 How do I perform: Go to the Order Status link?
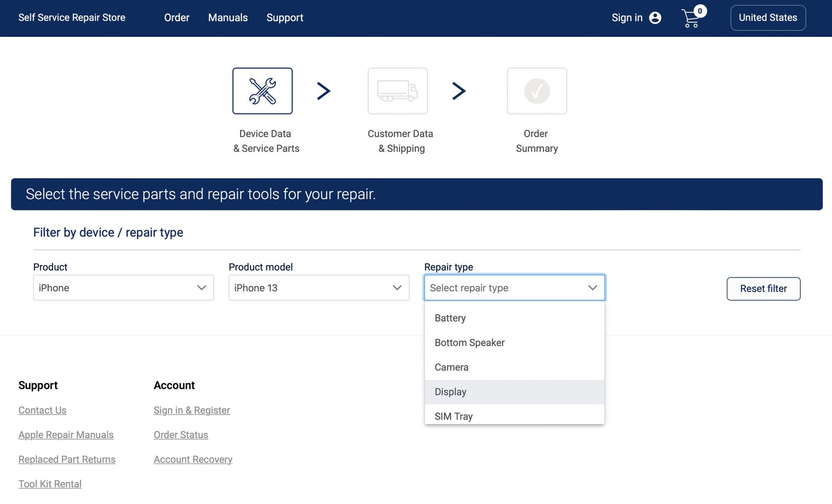click(181, 435)
